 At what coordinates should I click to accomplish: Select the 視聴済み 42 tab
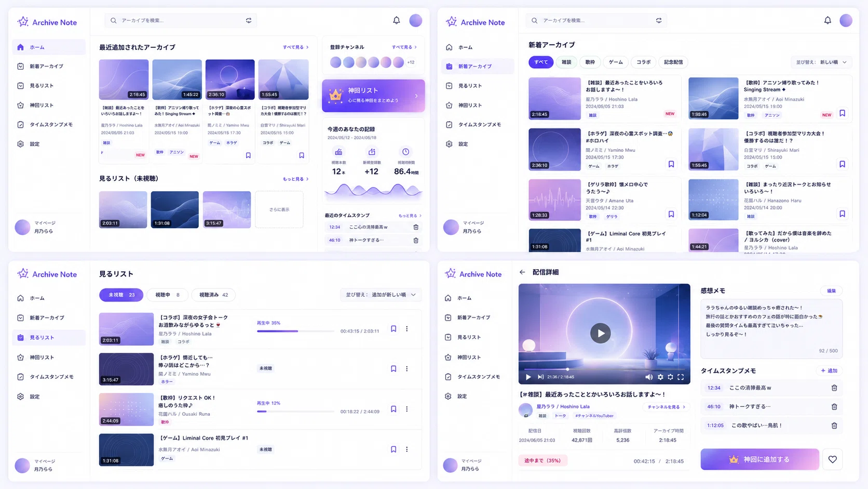click(x=213, y=295)
